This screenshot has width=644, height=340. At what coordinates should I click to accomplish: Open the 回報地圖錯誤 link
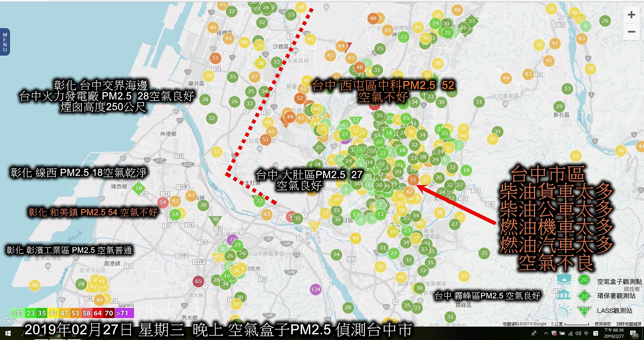[629, 324]
